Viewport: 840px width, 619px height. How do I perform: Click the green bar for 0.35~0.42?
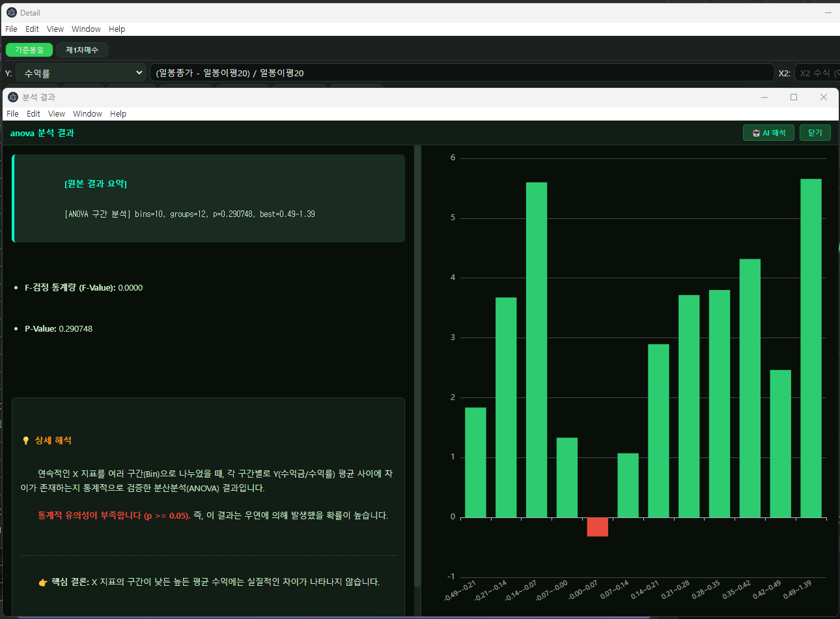(750, 388)
